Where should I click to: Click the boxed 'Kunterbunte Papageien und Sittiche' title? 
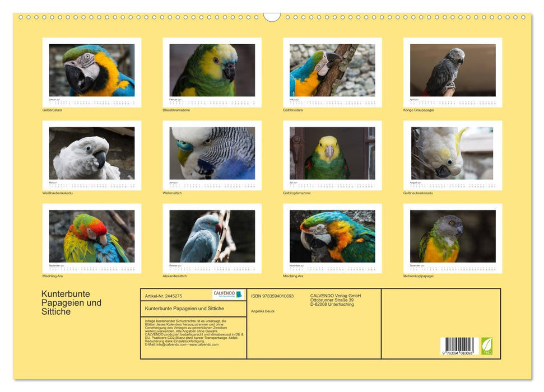point(184,309)
